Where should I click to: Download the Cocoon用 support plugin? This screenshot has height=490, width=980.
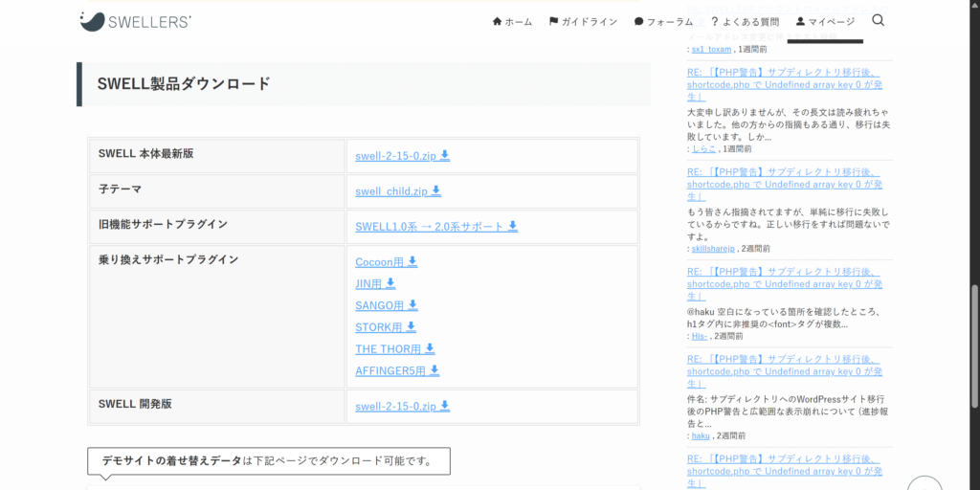(387, 262)
